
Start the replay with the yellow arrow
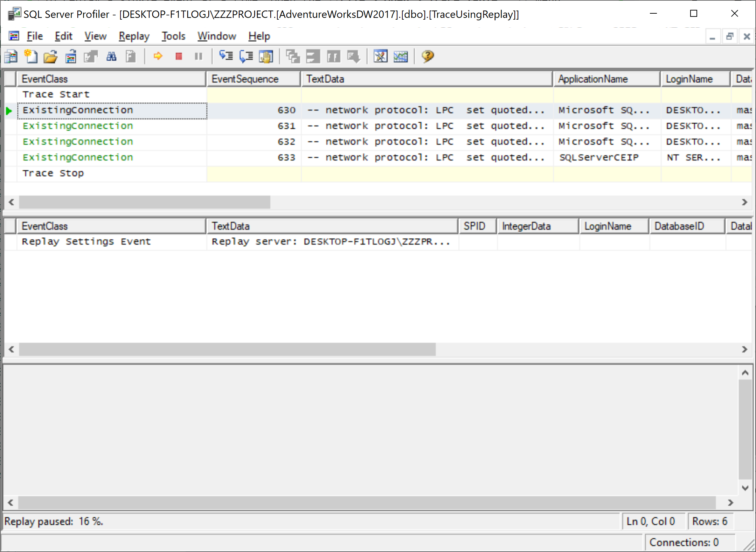coord(158,56)
